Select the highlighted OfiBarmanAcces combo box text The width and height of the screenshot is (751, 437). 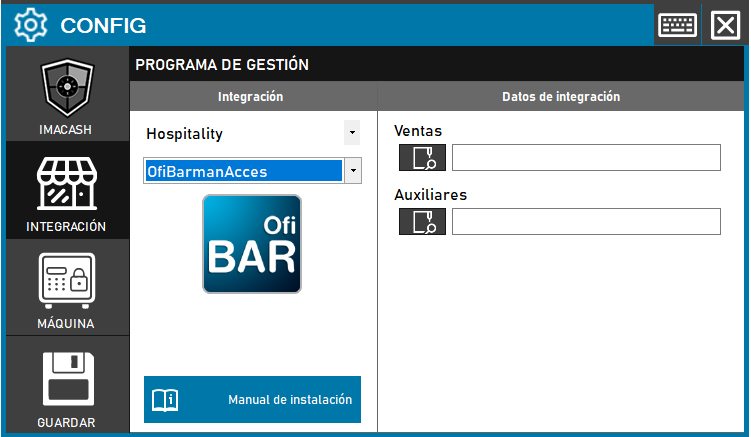coord(243,171)
